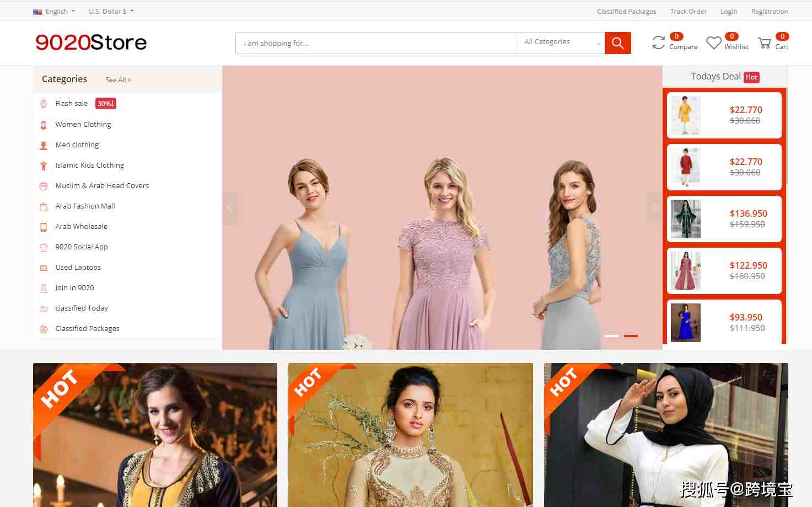This screenshot has height=507, width=812.
Task: Open the All Categories search dropdown
Action: (561, 42)
